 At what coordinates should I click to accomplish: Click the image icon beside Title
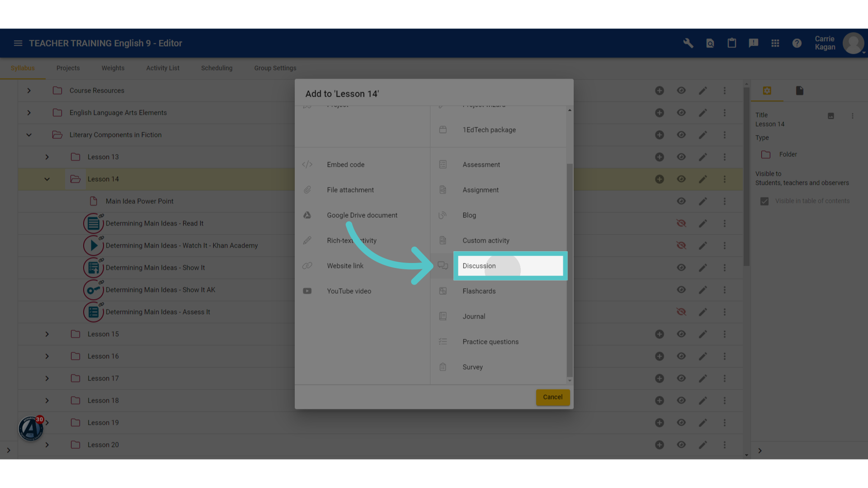click(830, 116)
